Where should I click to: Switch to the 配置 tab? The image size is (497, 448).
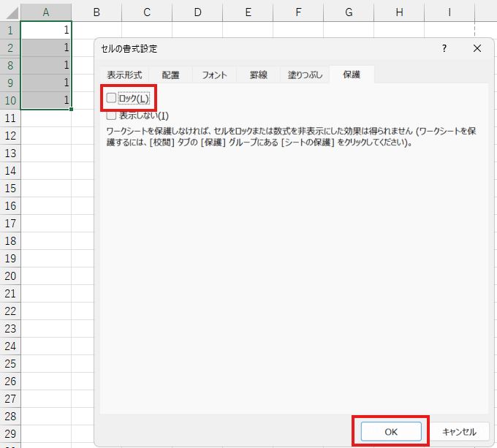tap(170, 75)
